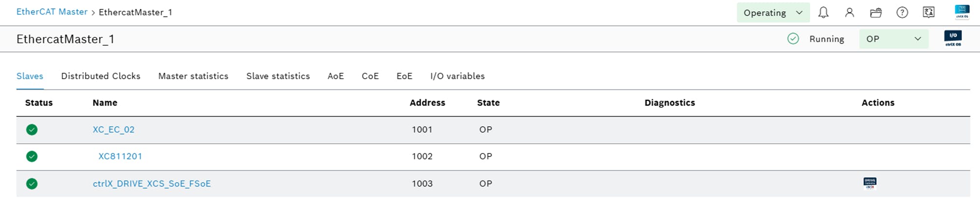Select the Slave statistics tab
This screenshot has width=980, height=203.
click(278, 76)
